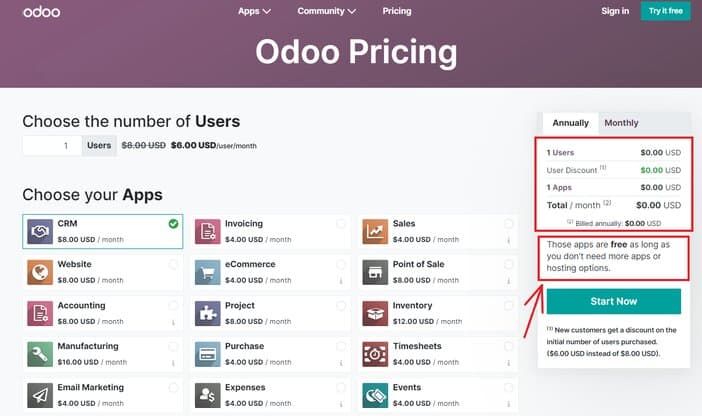Screen dimensions: 702x416
Task: Click the Sales chart icon
Action: tap(375, 232)
